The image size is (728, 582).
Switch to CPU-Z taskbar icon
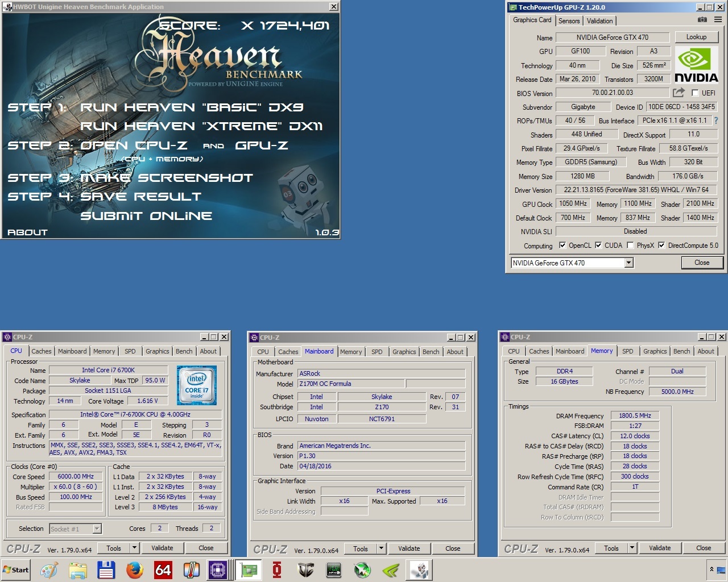click(x=218, y=570)
